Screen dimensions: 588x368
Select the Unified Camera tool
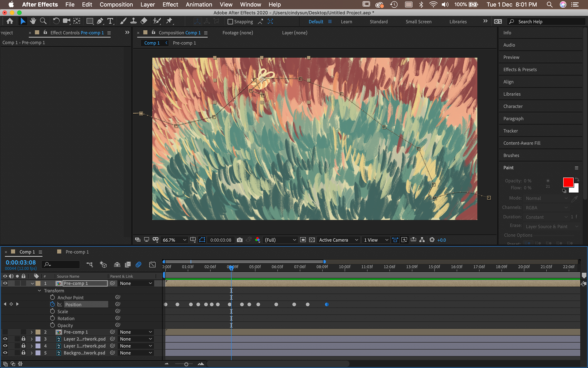66,21
